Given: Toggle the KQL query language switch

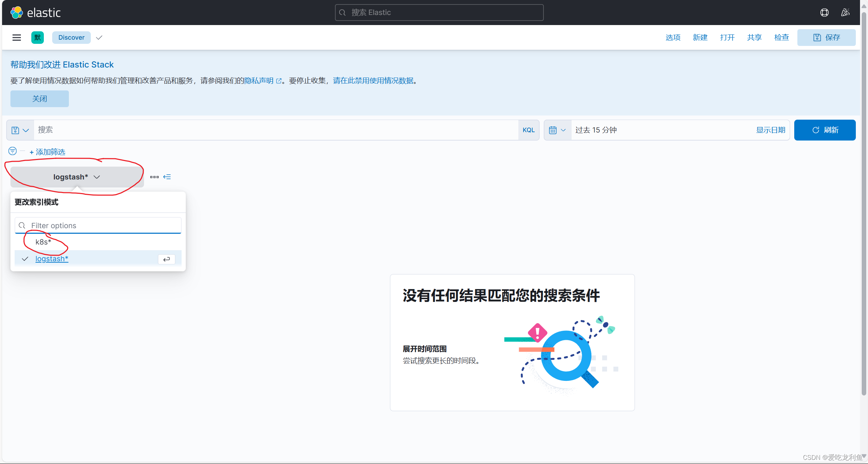Looking at the screenshot, I should (528, 130).
